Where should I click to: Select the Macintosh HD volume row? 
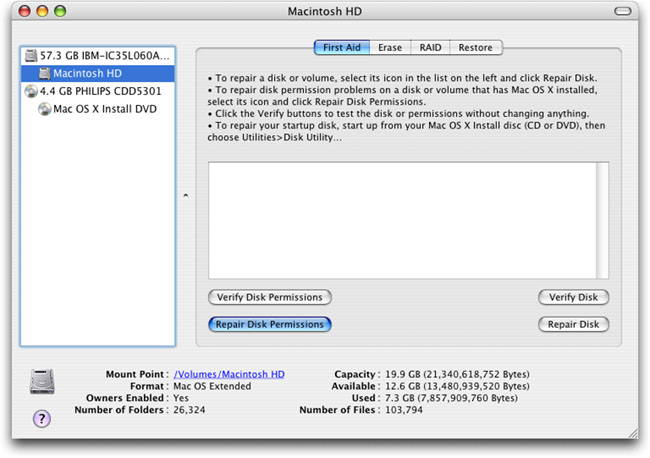pyautogui.click(x=98, y=73)
